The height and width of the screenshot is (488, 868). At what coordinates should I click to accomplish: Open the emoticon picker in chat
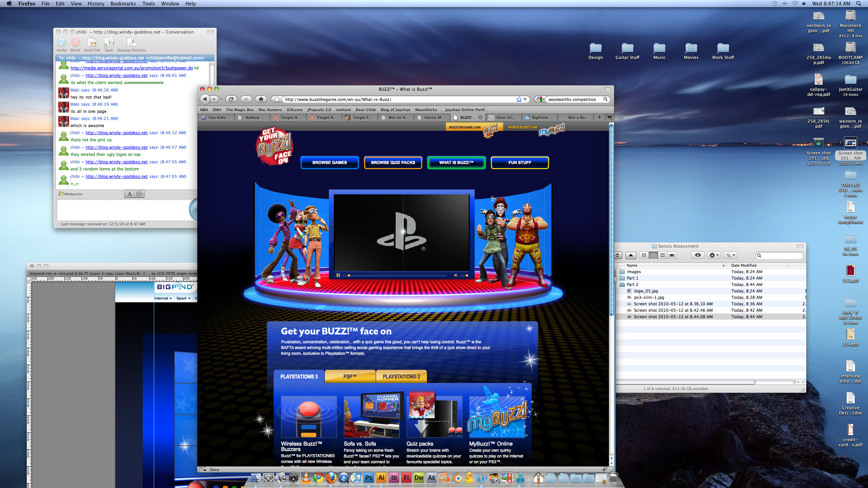tap(139, 194)
